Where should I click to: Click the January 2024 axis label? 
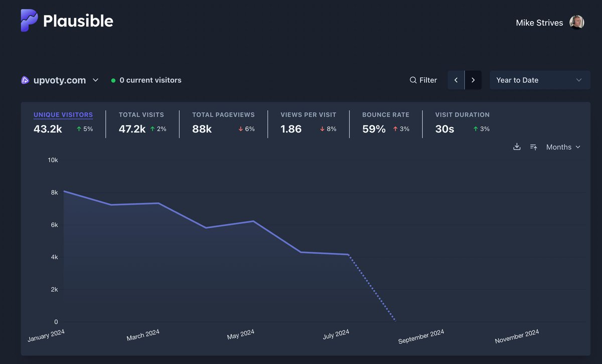[x=46, y=336]
